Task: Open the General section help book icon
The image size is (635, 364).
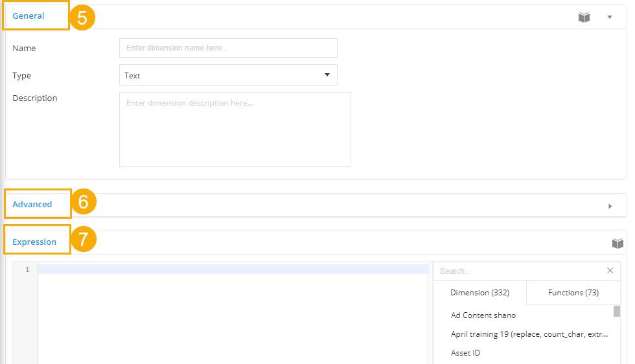Action: click(x=584, y=17)
